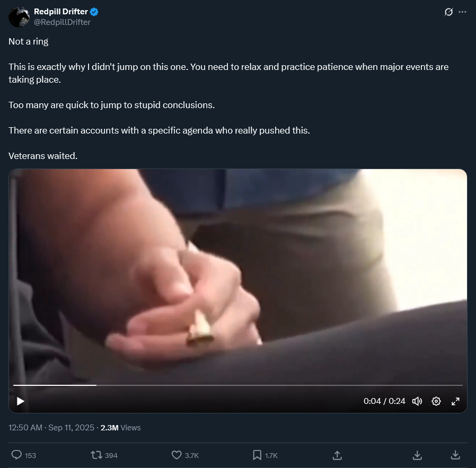Seek on the video progress bar
The image size is (476, 468).
pyautogui.click(x=238, y=385)
